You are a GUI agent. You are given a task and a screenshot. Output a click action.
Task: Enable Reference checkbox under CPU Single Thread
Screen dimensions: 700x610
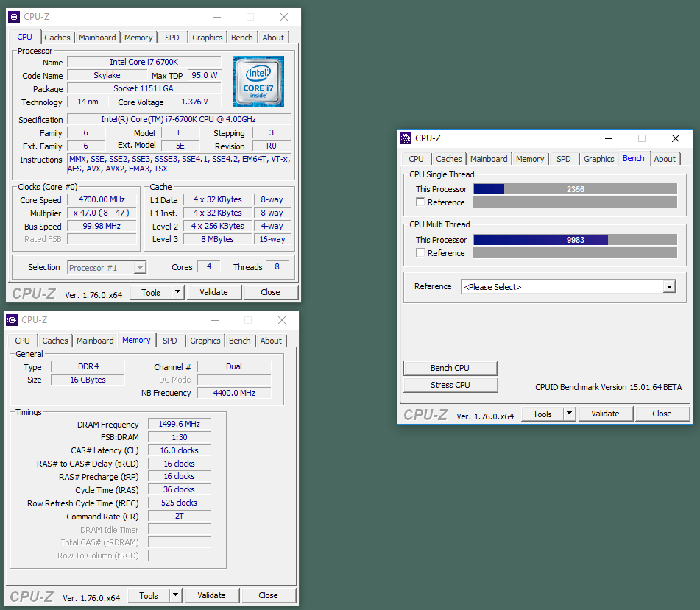pyautogui.click(x=420, y=202)
